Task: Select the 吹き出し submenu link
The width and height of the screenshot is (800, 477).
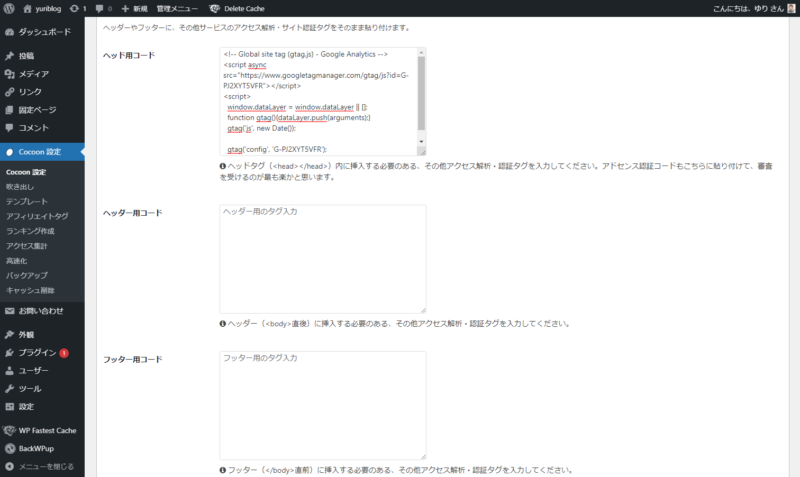Action: tap(20, 187)
